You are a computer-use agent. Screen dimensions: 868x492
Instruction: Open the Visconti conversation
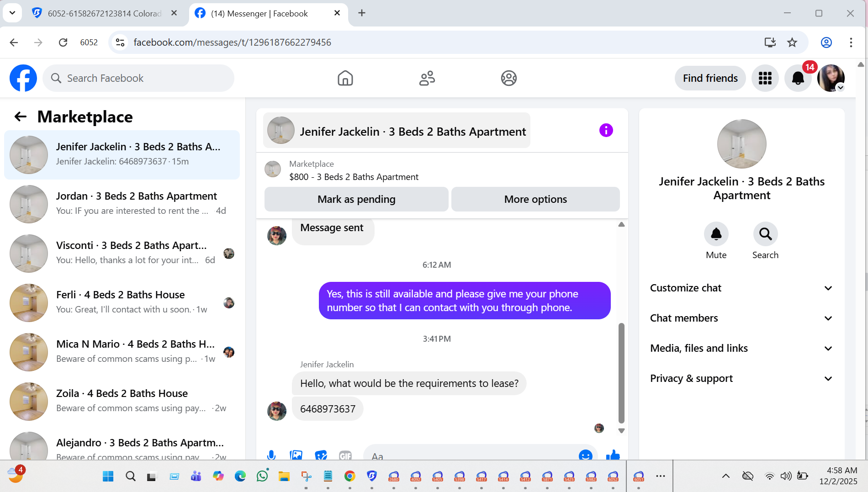point(122,254)
